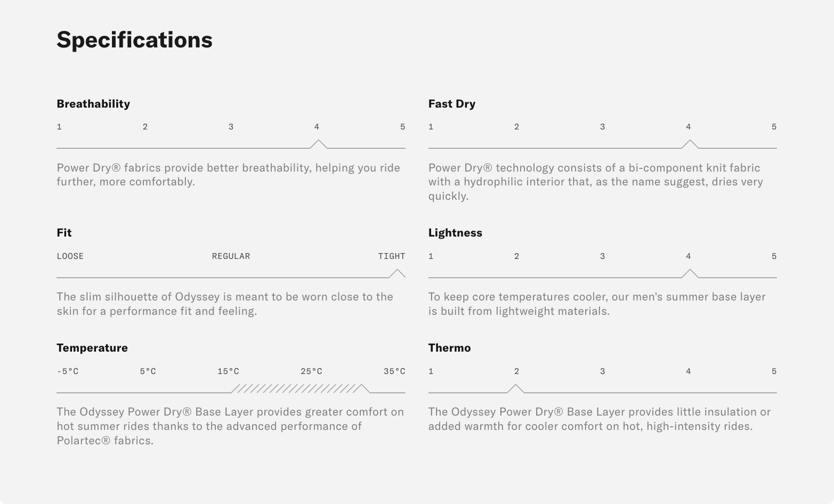This screenshot has width=834, height=504.
Task: Click the TIGHT label on Fit scale
Action: pyautogui.click(x=392, y=256)
